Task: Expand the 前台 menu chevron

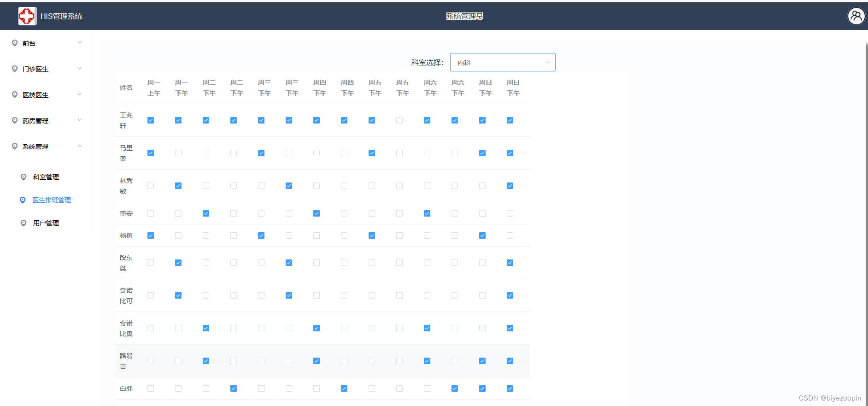Action: [x=80, y=42]
